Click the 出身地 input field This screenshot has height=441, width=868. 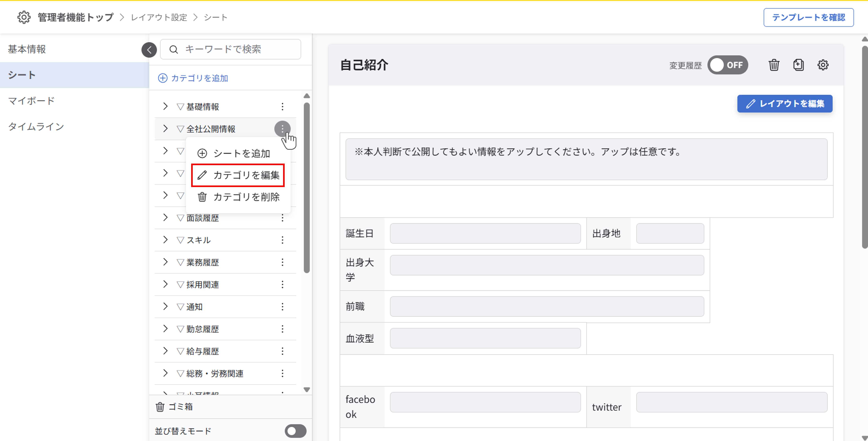(x=670, y=233)
